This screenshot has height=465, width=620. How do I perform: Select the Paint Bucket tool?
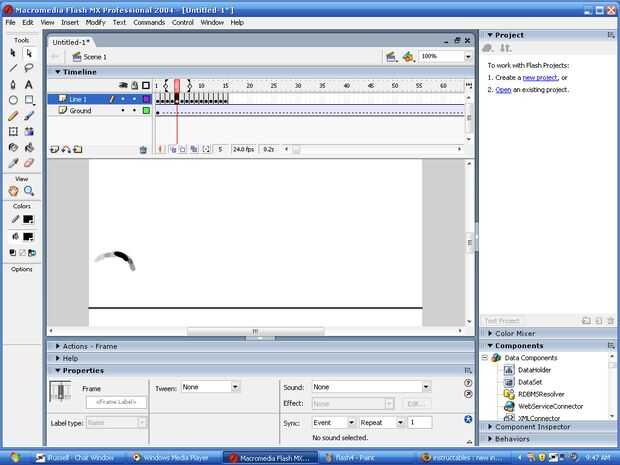(29, 147)
